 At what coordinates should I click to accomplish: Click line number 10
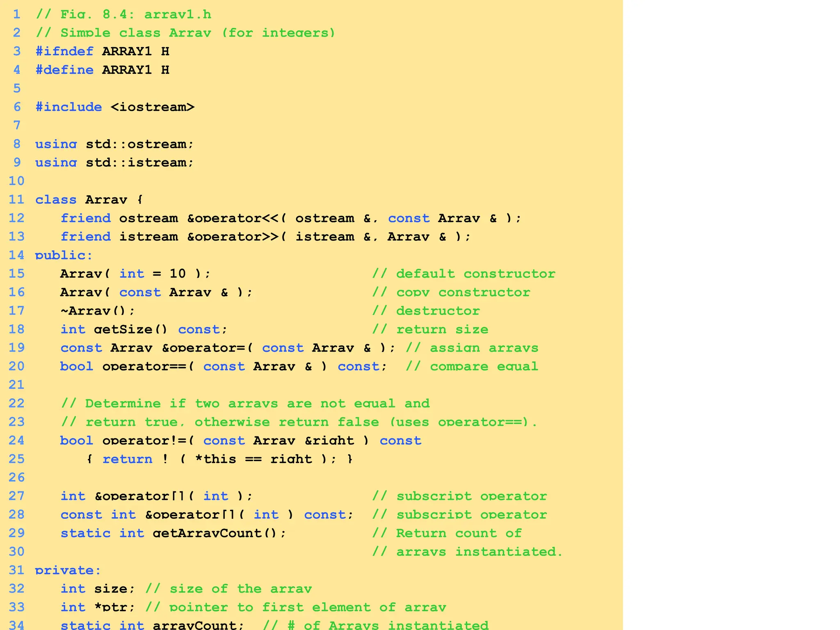coord(16,181)
